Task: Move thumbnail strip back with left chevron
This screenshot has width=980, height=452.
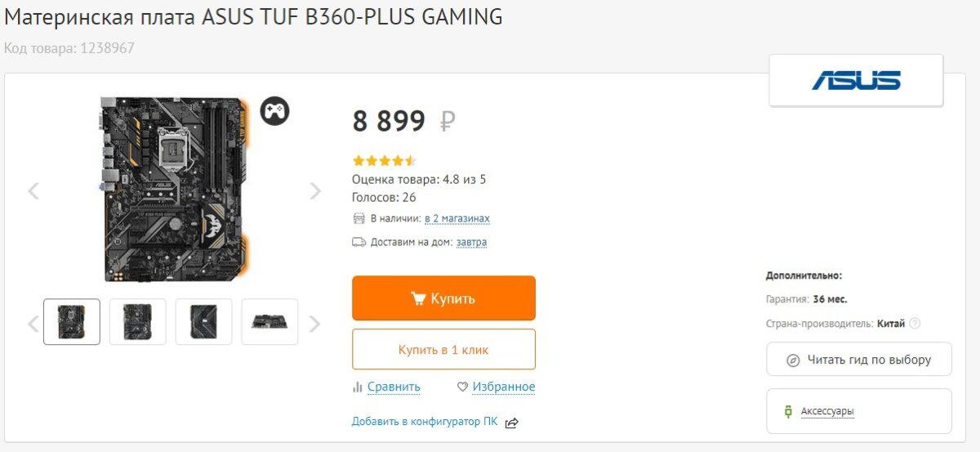Action: pos(33,324)
